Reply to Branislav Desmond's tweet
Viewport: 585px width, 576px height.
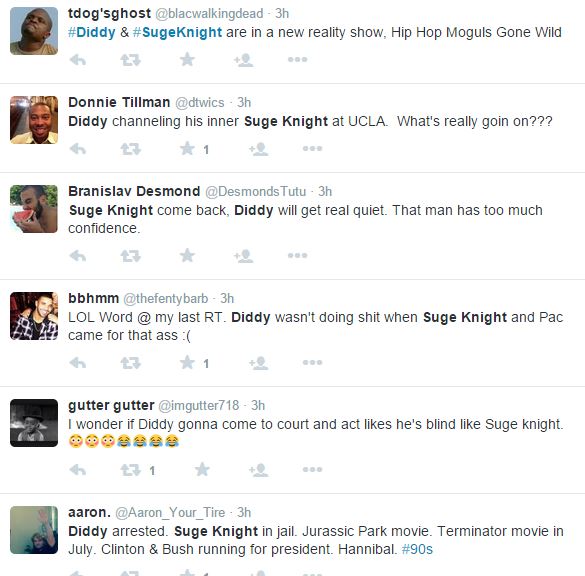[x=78, y=256]
